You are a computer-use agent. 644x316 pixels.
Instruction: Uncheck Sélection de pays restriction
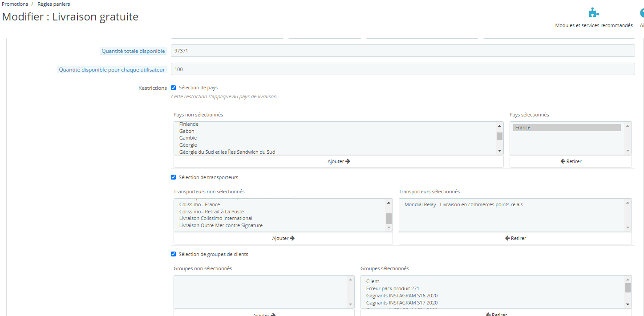174,88
